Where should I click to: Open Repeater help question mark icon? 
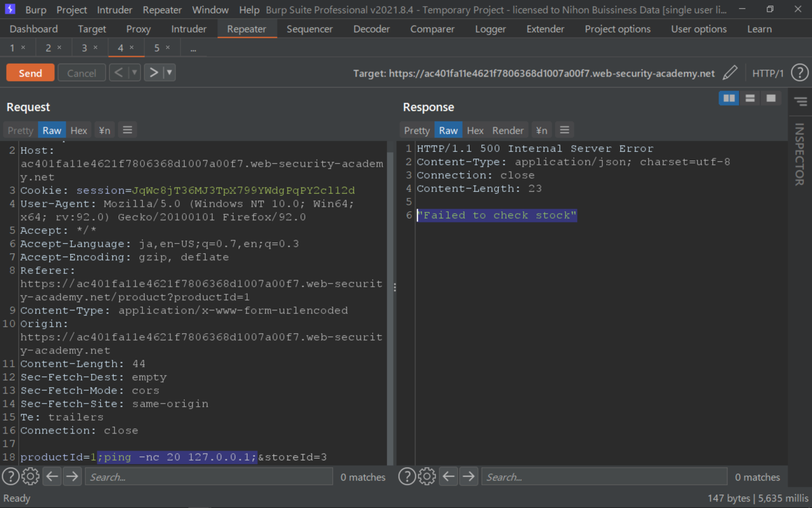(799, 73)
